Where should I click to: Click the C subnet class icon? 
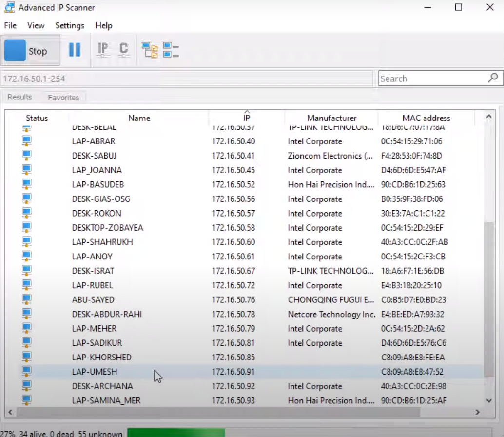pyautogui.click(x=124, y=50)
